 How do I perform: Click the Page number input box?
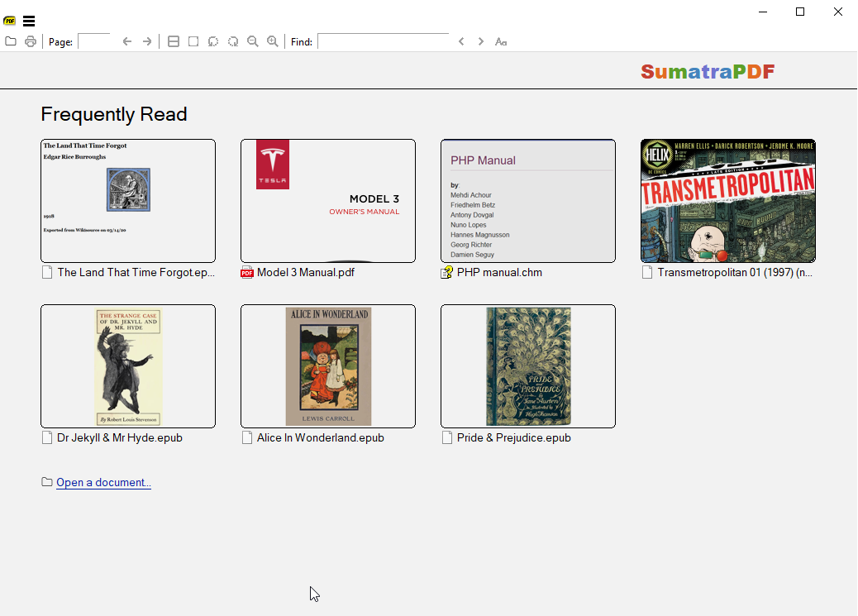tap(94, 41)
